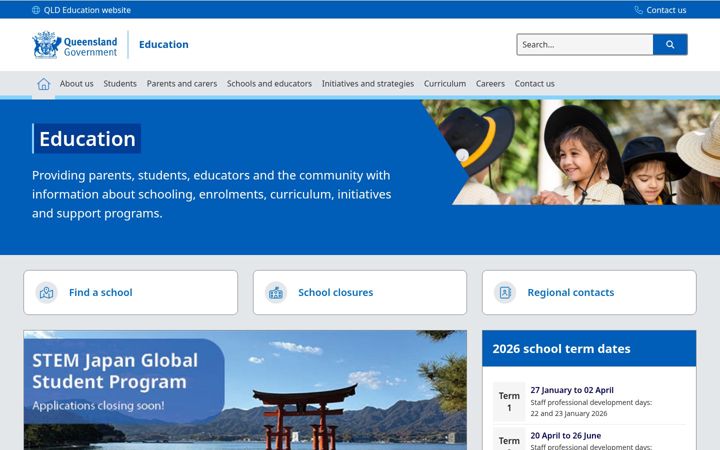Click the large Education hero heading
Screen dimensions: 720x450
point(87,139)
